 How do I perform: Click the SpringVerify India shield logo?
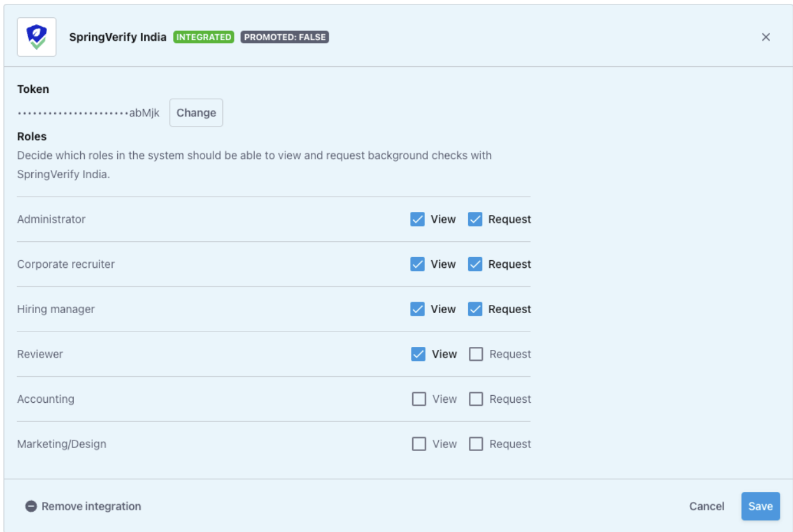(36, 37)
